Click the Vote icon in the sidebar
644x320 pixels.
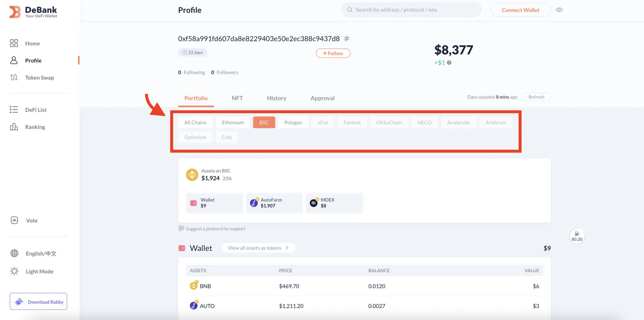[x=14, y=220]
